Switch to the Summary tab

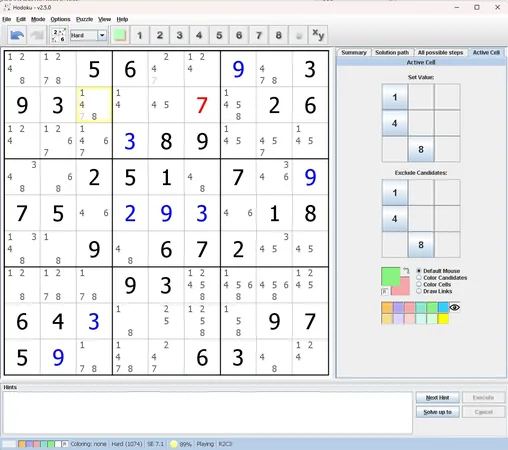[354, 53]
